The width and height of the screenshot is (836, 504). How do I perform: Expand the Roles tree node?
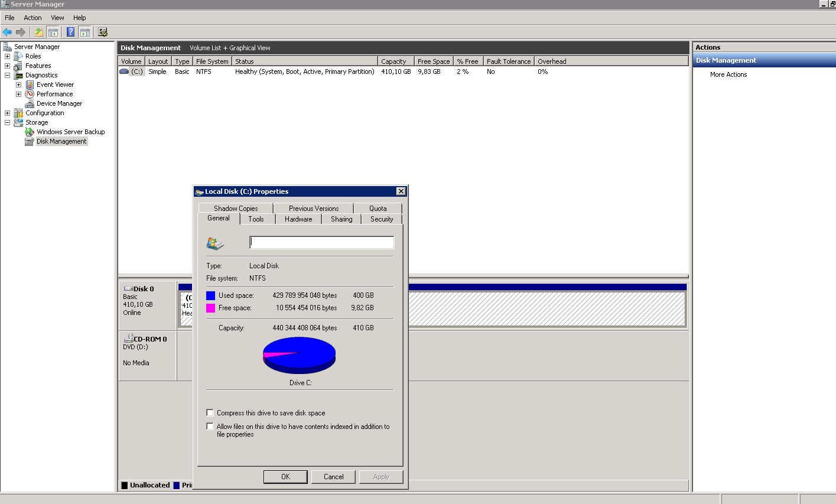(7, 57)
